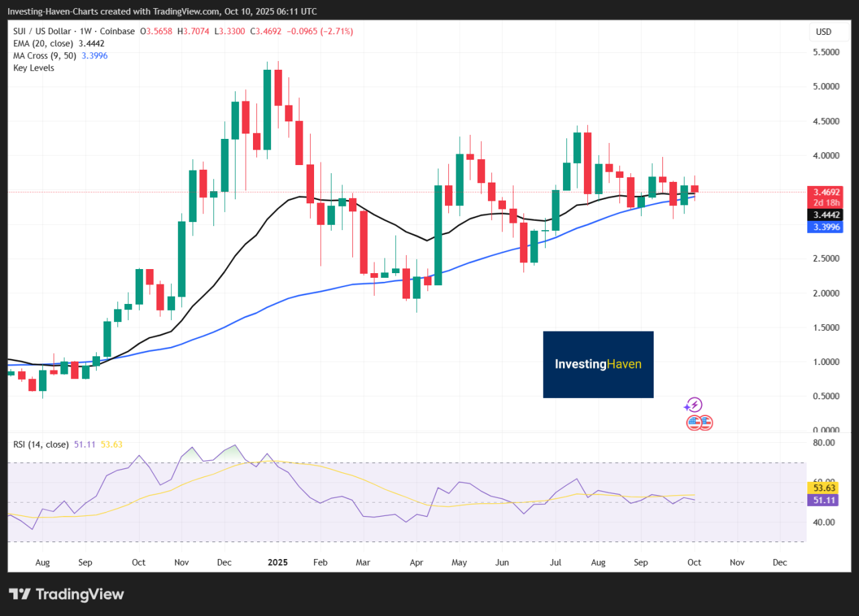Click the TradingView logo at bottom left
859x616 pixels.
[66, 594]
